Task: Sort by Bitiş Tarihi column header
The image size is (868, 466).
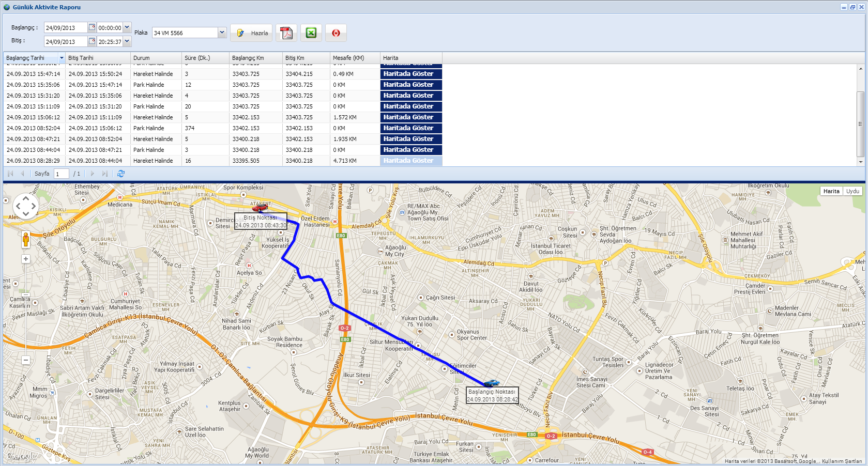Action: 98,58
